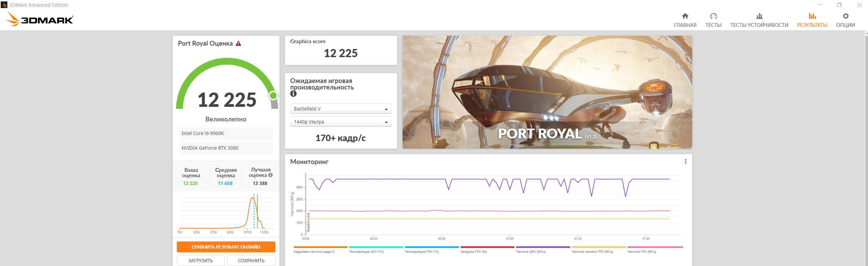The height and width of the screenshot is (266, 868).
Task: Switch to the ТЕСТЫ tab
Action: pos(713,20)
